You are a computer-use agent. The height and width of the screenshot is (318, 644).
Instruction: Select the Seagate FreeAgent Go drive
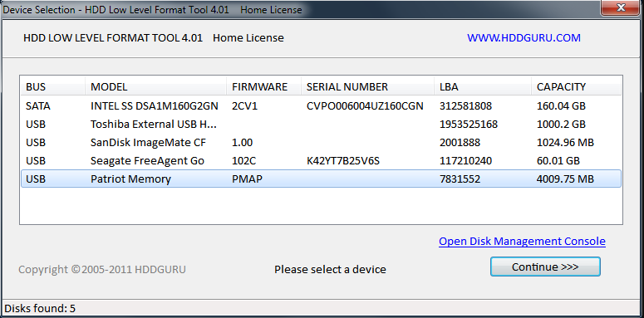[321, 160]
